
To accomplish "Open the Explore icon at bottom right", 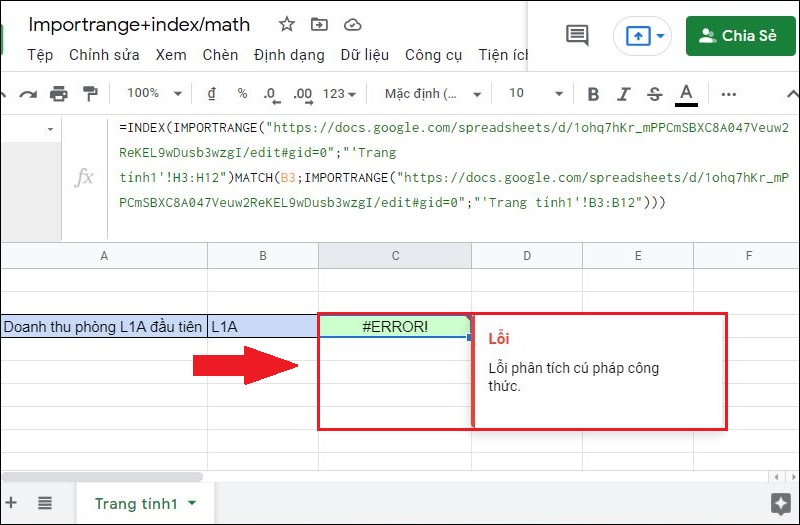I will pos(780,503).
